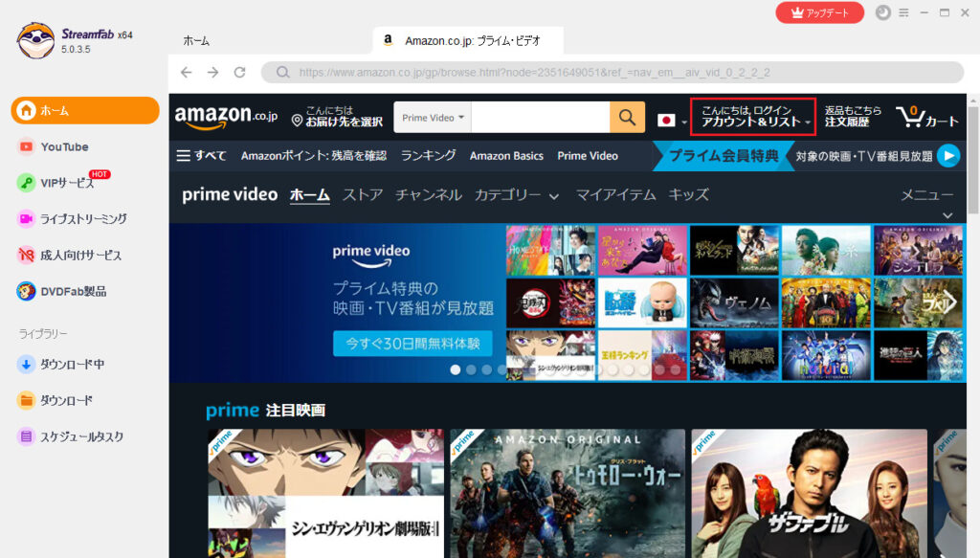Screen dimensions: 980x558
Task: Open トゥモロー・ウォー movie card
Action: 568,493
